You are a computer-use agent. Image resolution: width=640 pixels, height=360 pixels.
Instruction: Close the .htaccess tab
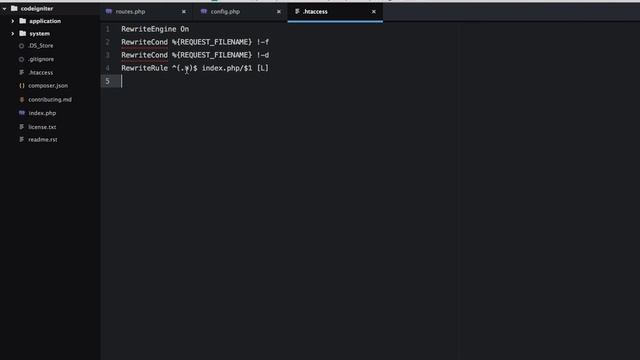[x=373, y=12]
